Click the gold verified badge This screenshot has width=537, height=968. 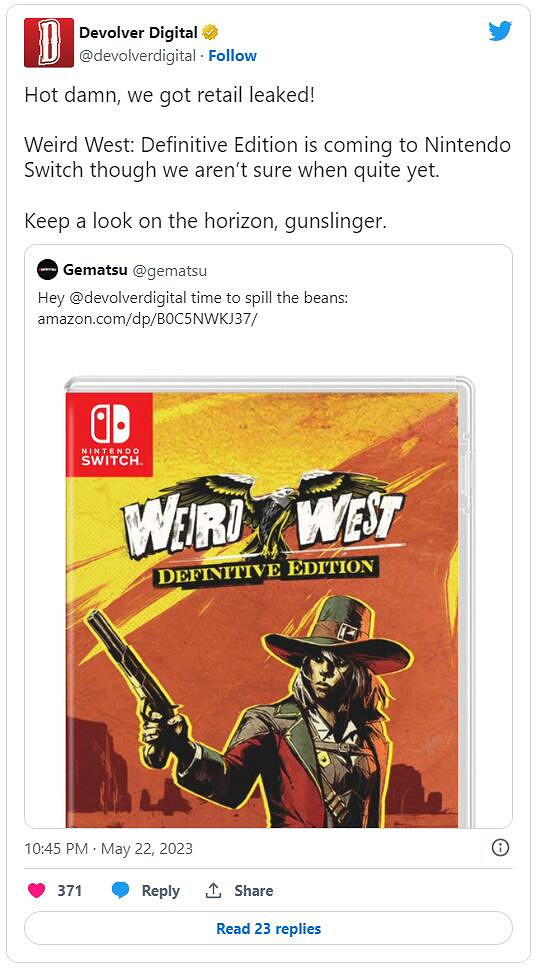211,33
